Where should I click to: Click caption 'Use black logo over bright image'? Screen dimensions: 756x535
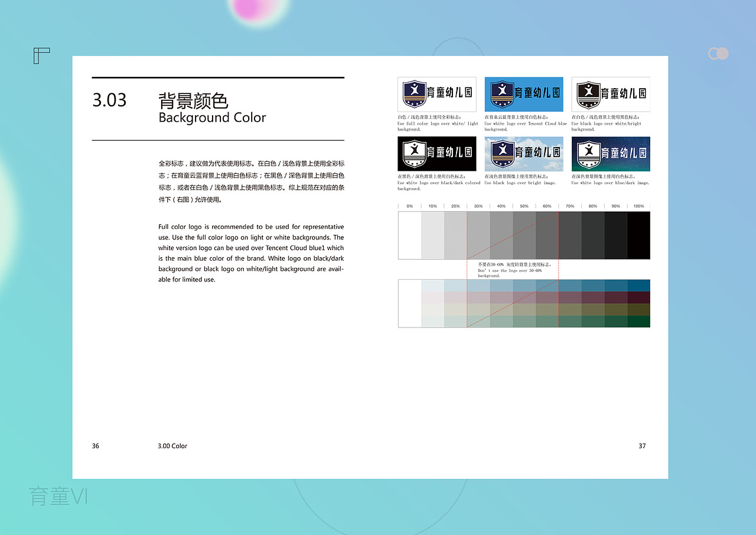pyautogui.click(x=520, y=183)
